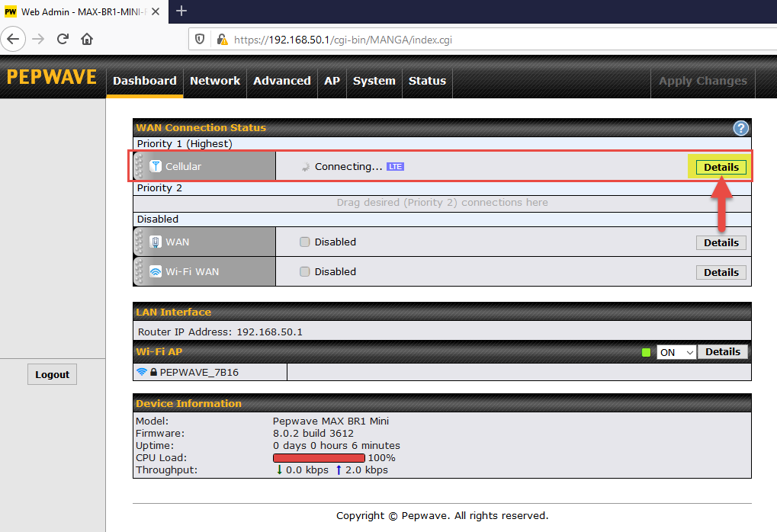Click the upload throughput arrow

point(339,470)
